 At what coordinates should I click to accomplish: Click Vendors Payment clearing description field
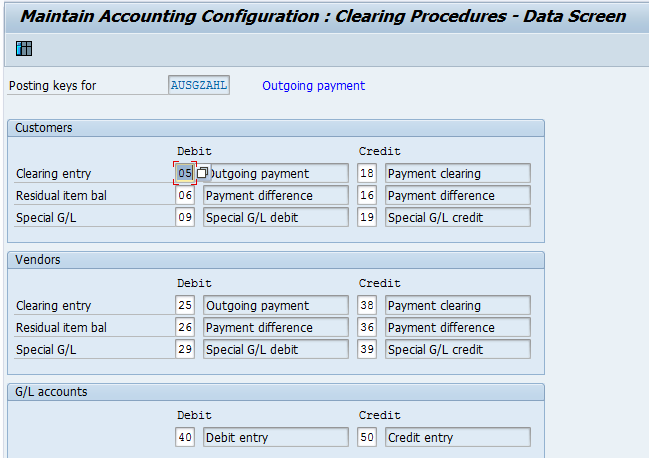pos(458,306)
